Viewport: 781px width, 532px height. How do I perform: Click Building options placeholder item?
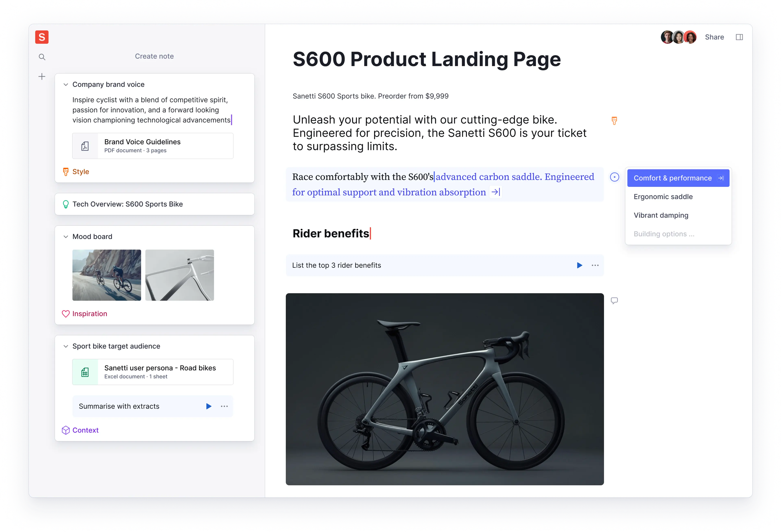(x=678, y=234)
